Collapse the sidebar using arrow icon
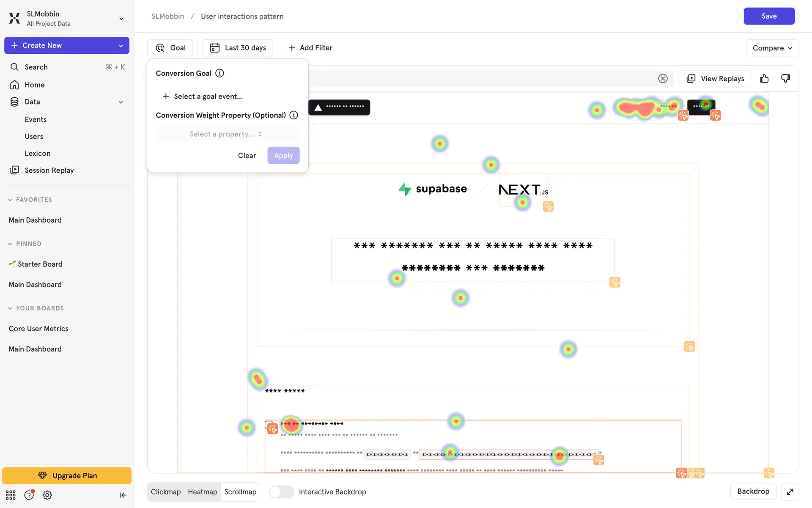The width and height of the screenshot is (812, 508). [123, 495]
